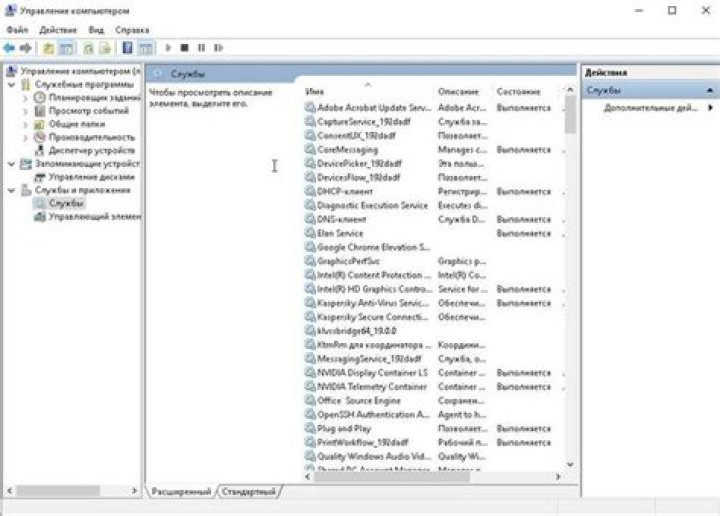Toggle the Action pane toolbar icon
This screenshot has width=720, height=516.
(146, 48)
